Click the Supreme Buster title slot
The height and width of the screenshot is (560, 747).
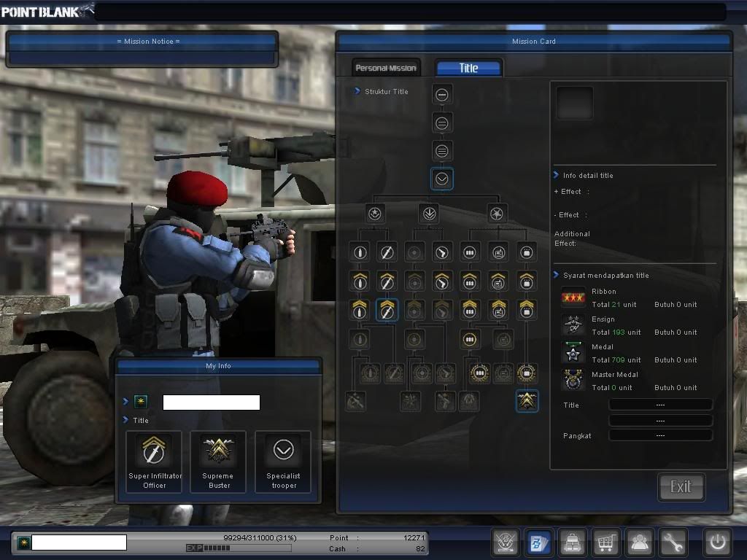coord(218,462)
